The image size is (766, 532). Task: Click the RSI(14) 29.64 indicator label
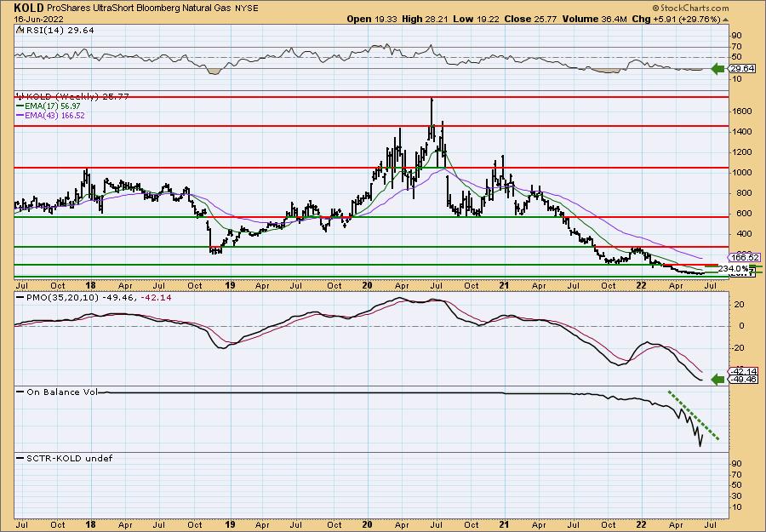tap(59, 30)
